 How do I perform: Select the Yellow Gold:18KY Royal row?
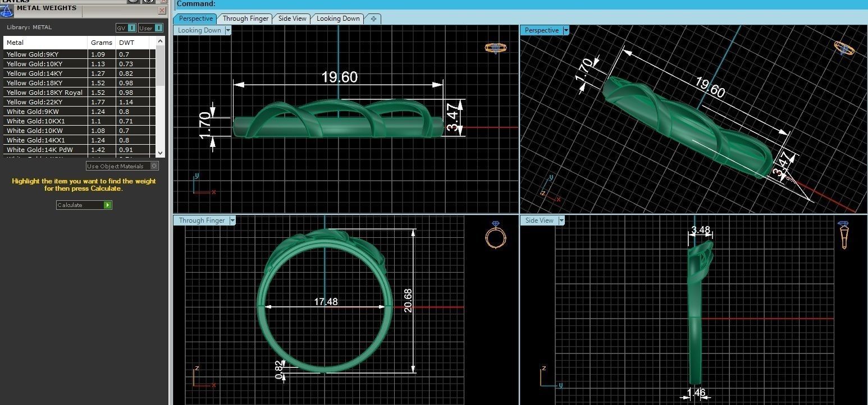point(79,93)
